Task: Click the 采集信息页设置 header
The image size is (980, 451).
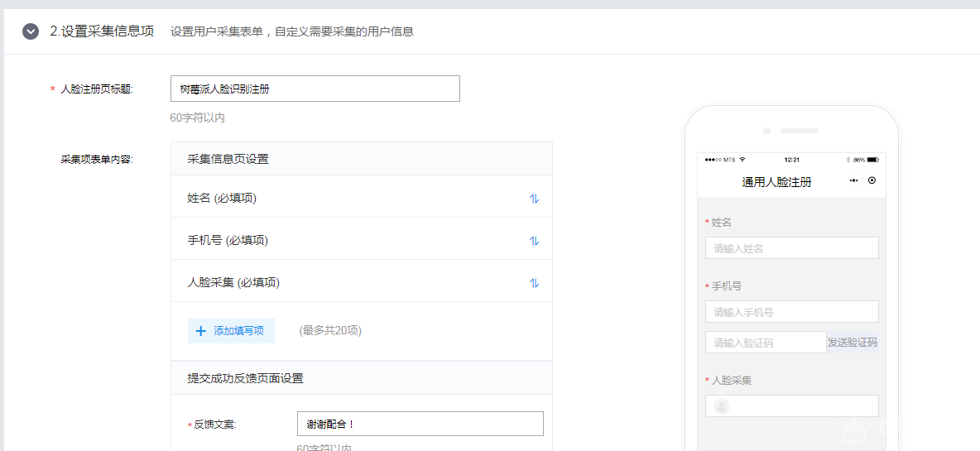Action: [x=361, y=159]
